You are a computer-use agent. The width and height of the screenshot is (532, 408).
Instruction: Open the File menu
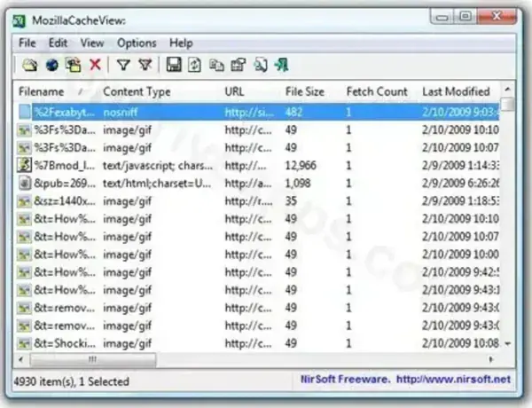[27, 43]
